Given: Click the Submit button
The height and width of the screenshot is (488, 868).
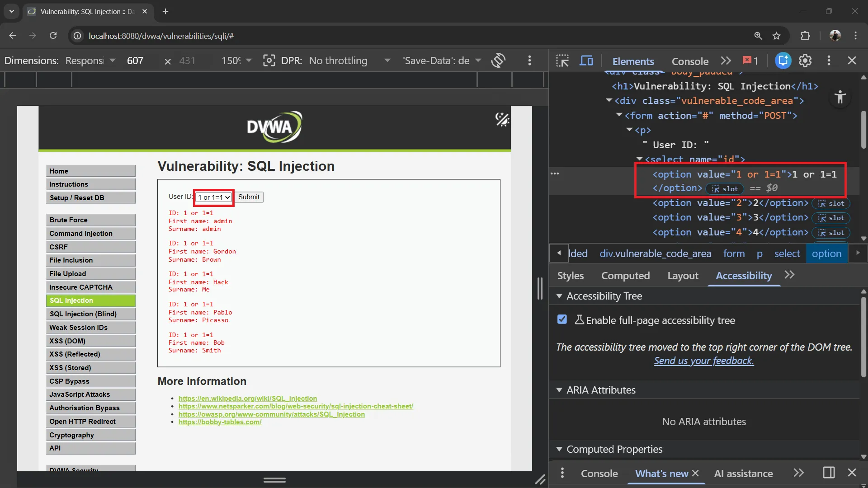Looking at the screenshot, I should pos(249,197).
